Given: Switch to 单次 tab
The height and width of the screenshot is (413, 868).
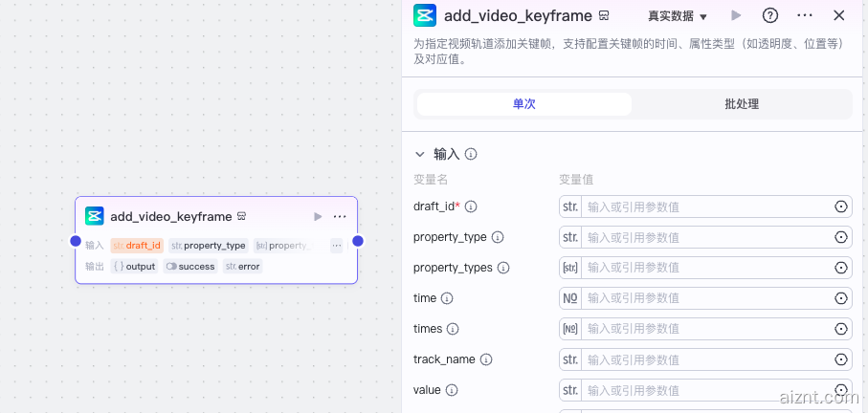Looking at the screenshot, I should point(524,104).
